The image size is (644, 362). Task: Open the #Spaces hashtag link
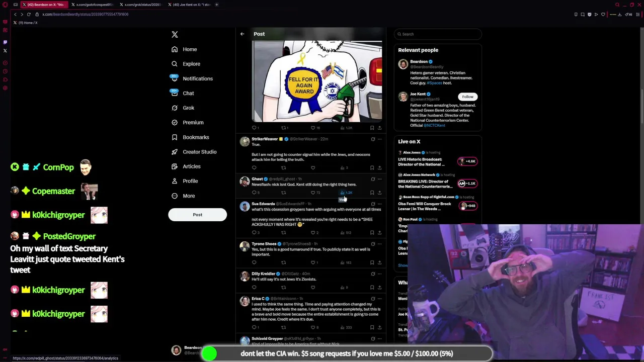coord(434,83)
